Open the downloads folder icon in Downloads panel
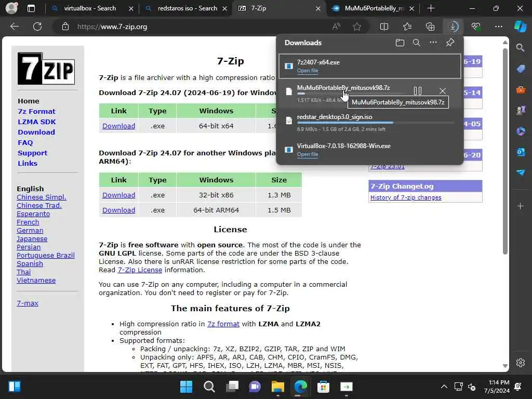This screenshot has width=532, height=399. 400,43
